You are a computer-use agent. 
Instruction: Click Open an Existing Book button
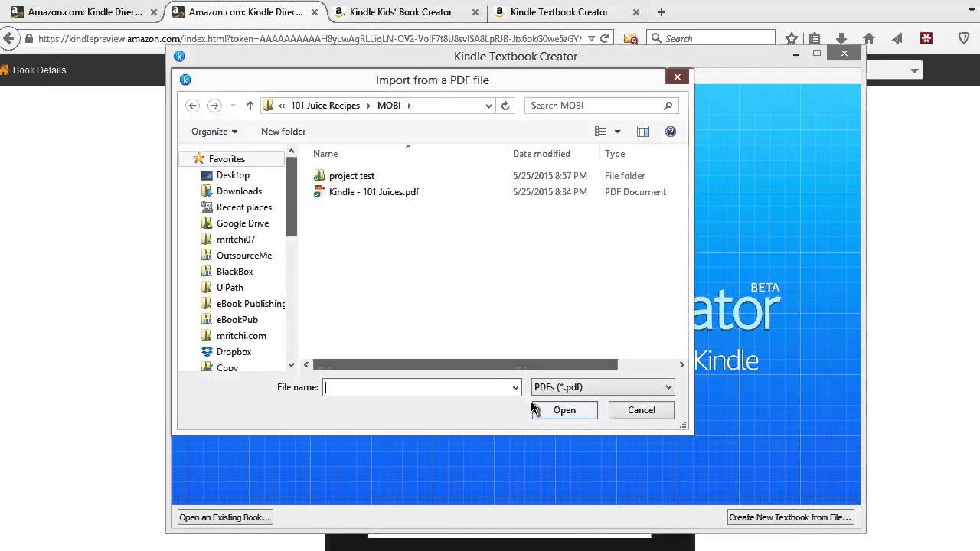coord(224,517)
